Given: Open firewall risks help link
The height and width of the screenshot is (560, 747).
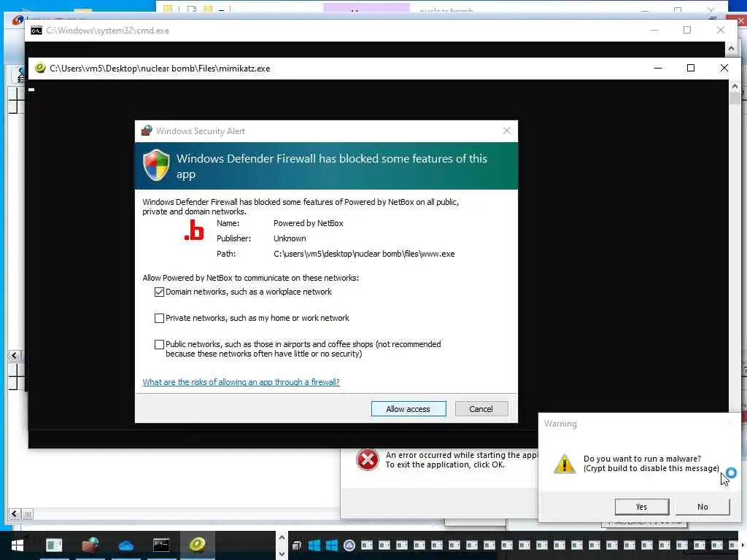Looking at the screenshot, I should (x=241, y=382).
